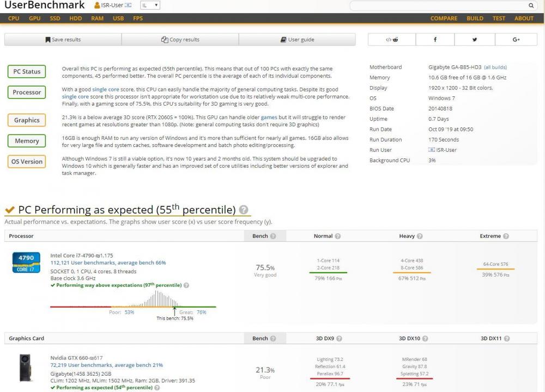Click the '10.6 GB free of 16 GB @ 1.6 GHz' text
Screen dimensions: 545x392
pos(467,78)
